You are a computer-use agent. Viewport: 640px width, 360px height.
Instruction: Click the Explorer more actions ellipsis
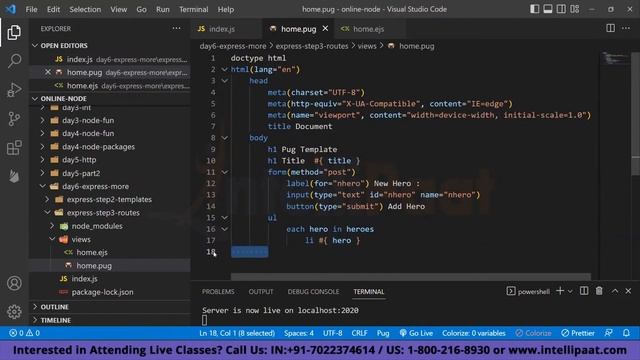pyautogui.click(x=176, y=28)
